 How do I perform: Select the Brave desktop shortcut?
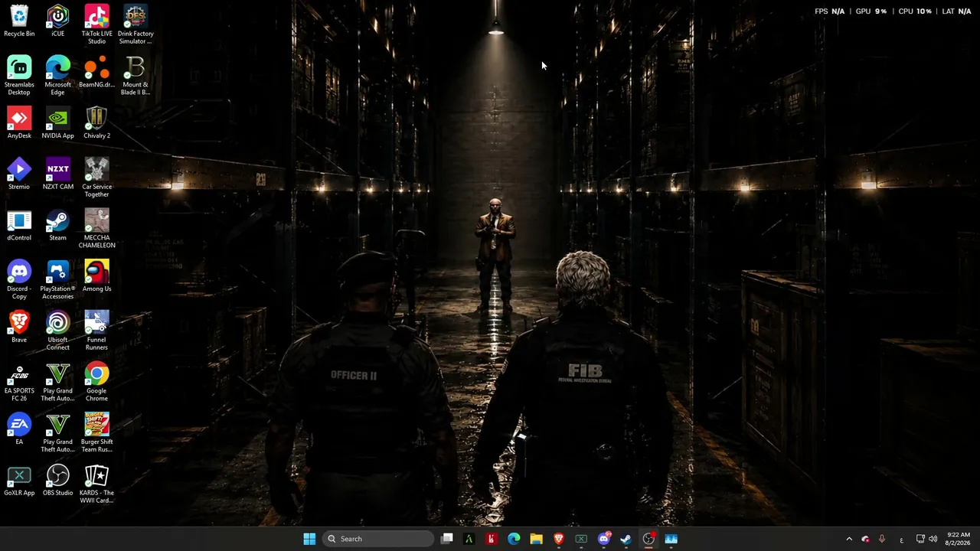pyautogui.click(x=19, y=328)
